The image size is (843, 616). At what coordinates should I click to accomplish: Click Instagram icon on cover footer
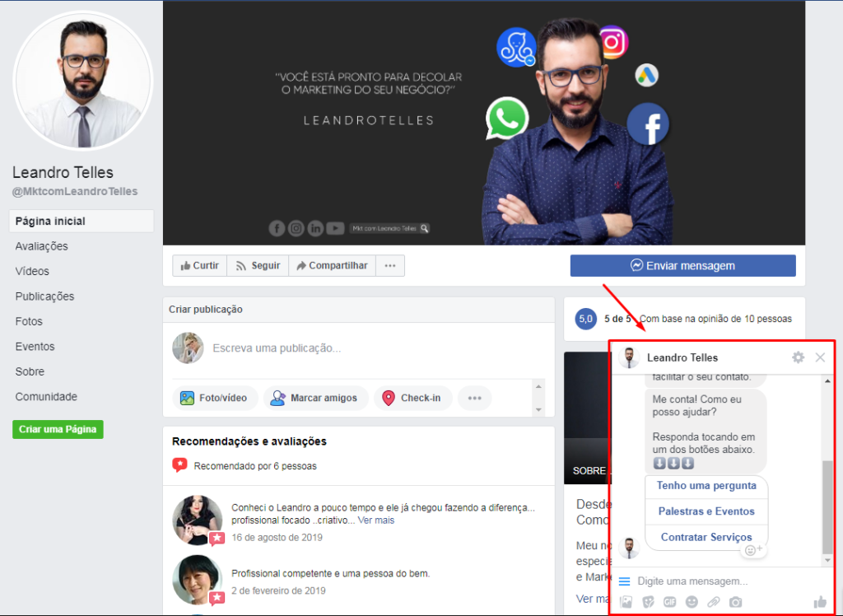(296, 228)
